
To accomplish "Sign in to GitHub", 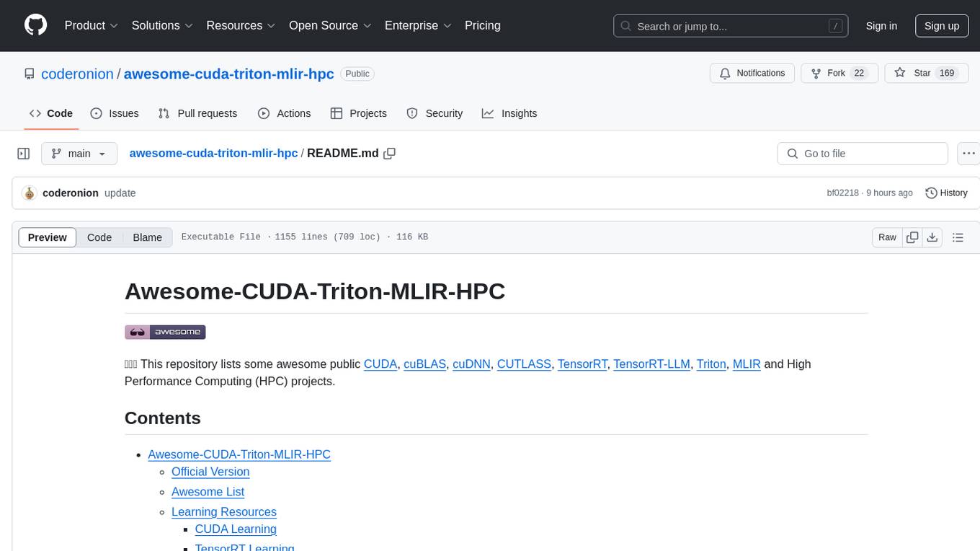I will (881, 26).
